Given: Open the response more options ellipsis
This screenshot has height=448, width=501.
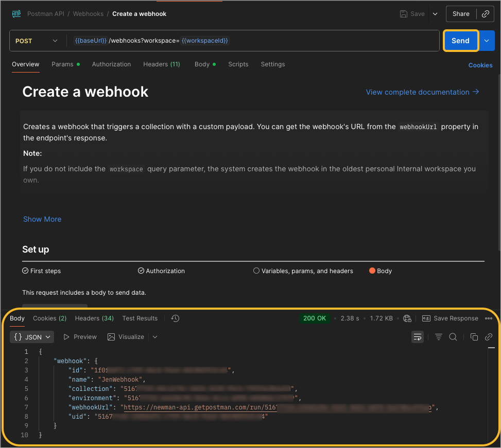Looking at the screenshot, I should (x=489, y=318).
